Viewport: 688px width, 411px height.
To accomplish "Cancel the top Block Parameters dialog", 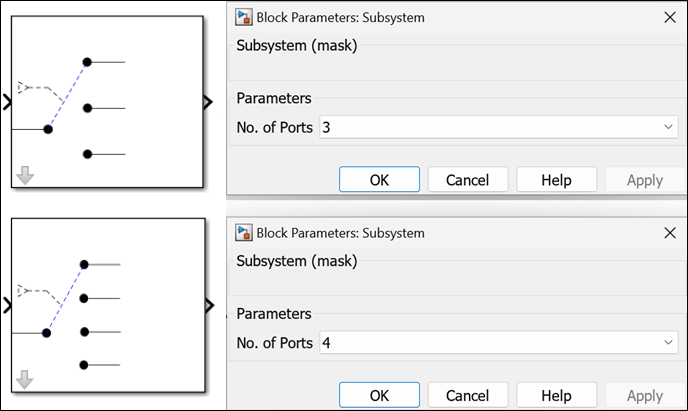I will 467,180.
